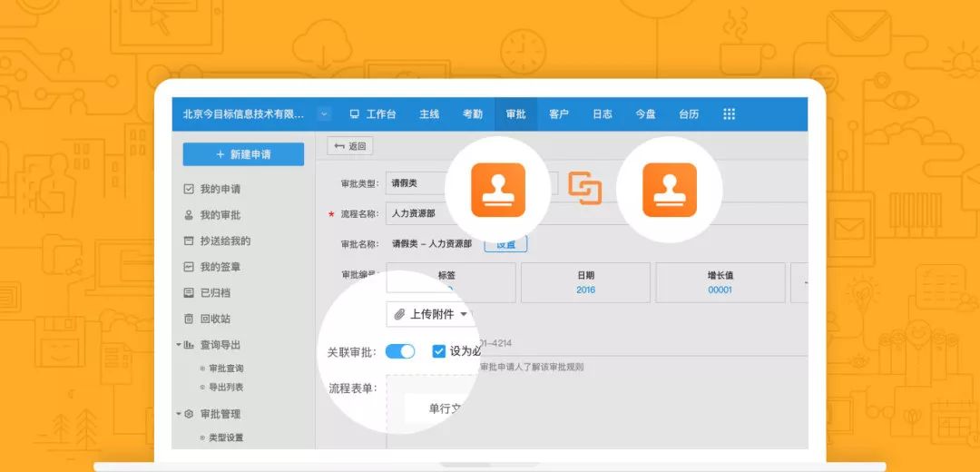Click the signature icon beside 我的签章
The image size is (980, 472).
189,267
